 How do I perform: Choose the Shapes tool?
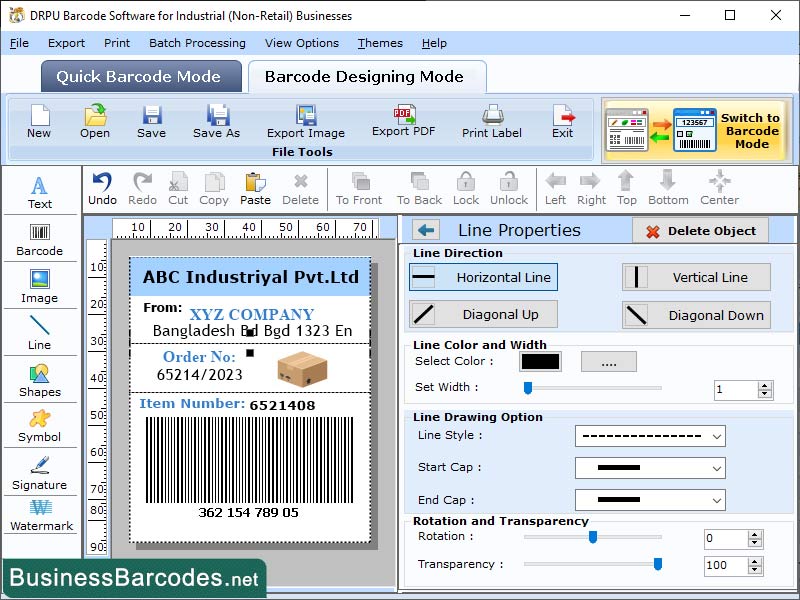coord(40,383)
